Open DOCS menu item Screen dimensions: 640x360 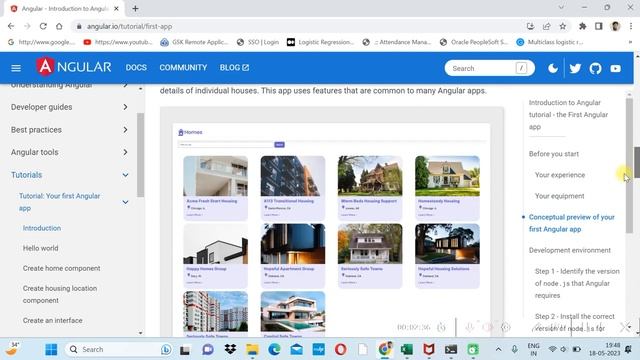pos(136,68)
